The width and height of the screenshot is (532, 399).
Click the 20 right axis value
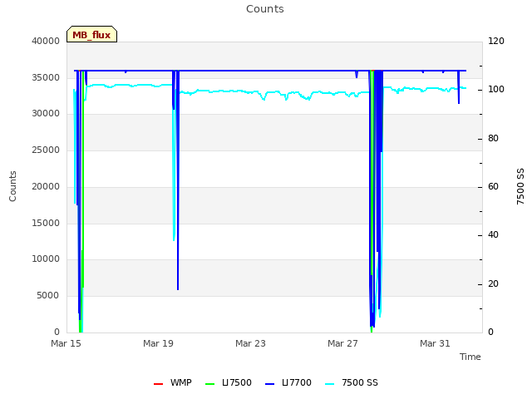[493, 283]
